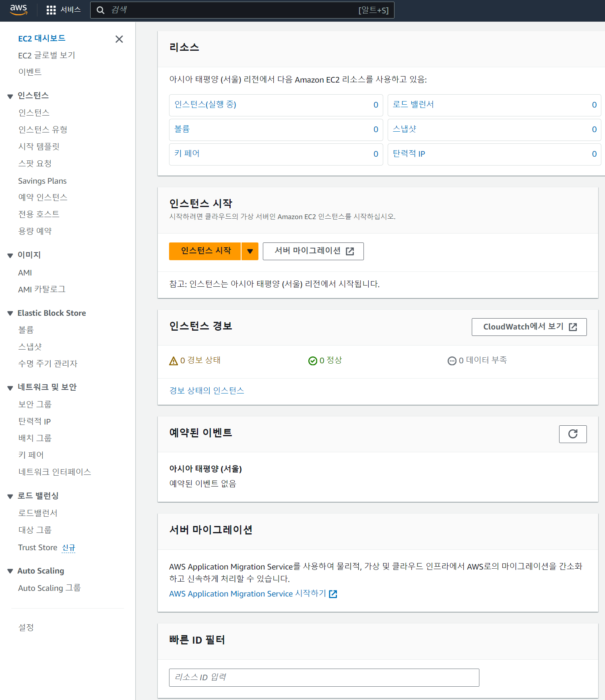Open Auto Scaling 그룹 in sidebar
This screenshot has height=700, width=605.
point(50,588)
